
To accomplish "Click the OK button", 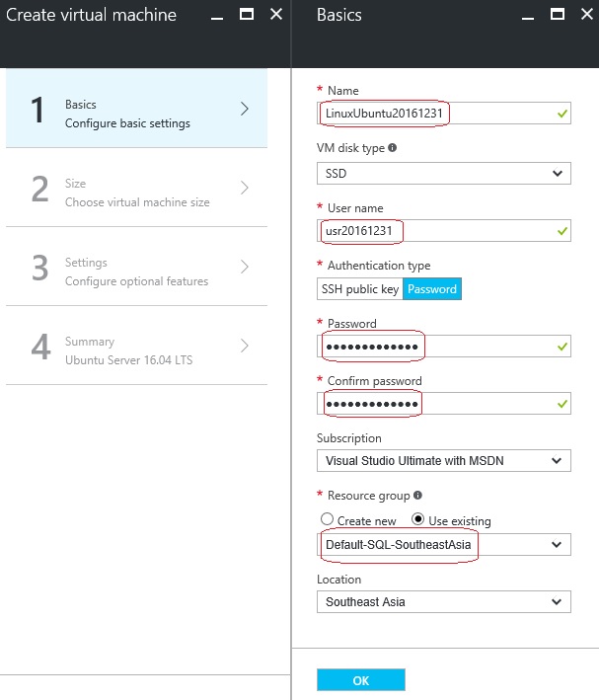I will click(360, 680).
